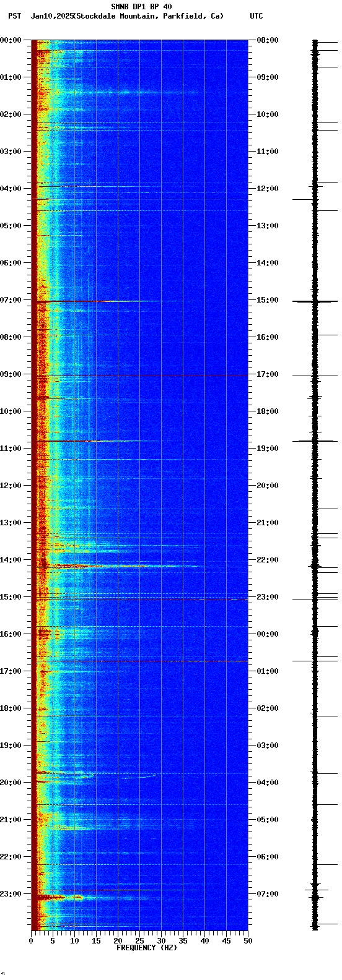Click the 50 Hz frequency tick label
The height and width of the screenshot is (980, 342).
point(248,941)
